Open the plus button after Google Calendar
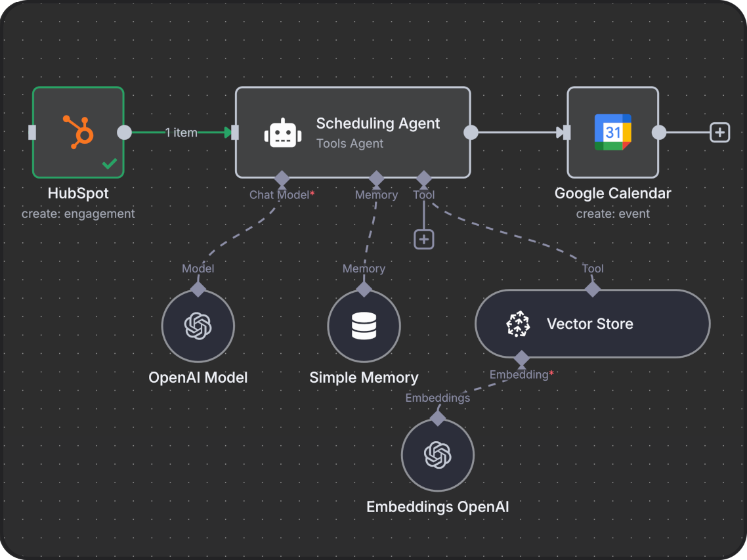 719,132
